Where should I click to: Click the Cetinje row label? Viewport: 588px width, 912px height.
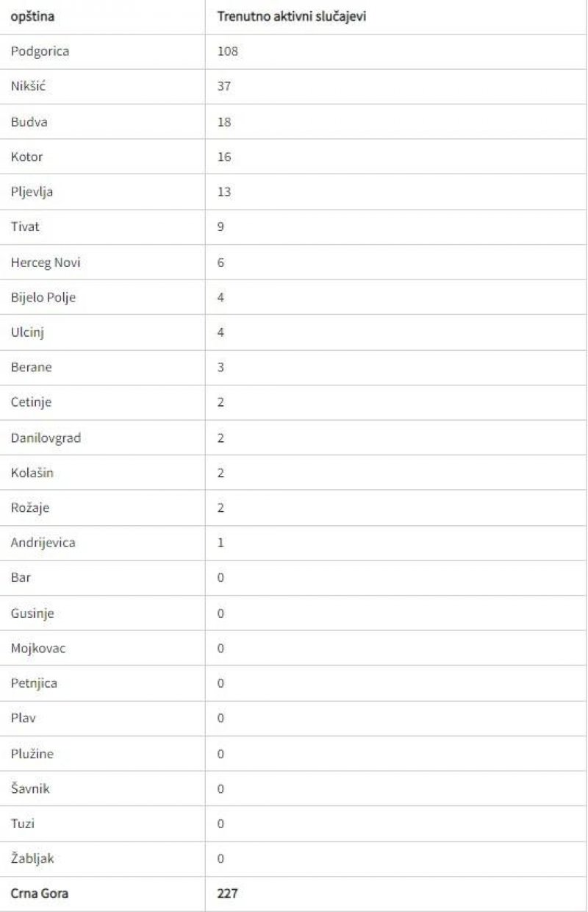[32, 402]
